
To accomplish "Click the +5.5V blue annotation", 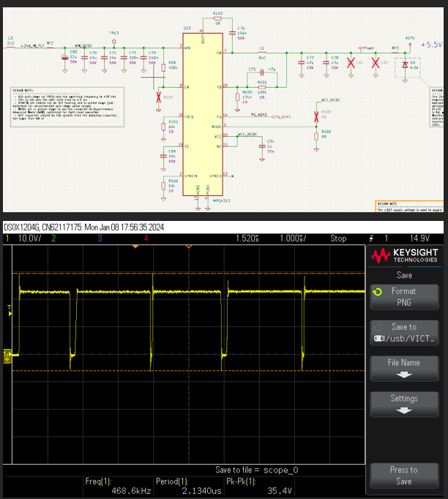I will [x=431, y=45].
